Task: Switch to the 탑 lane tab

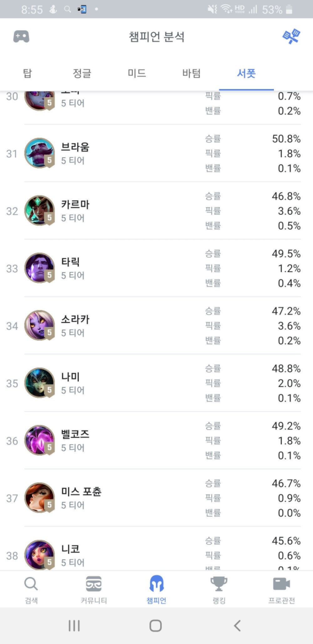Action: click(x=28, y=73)
